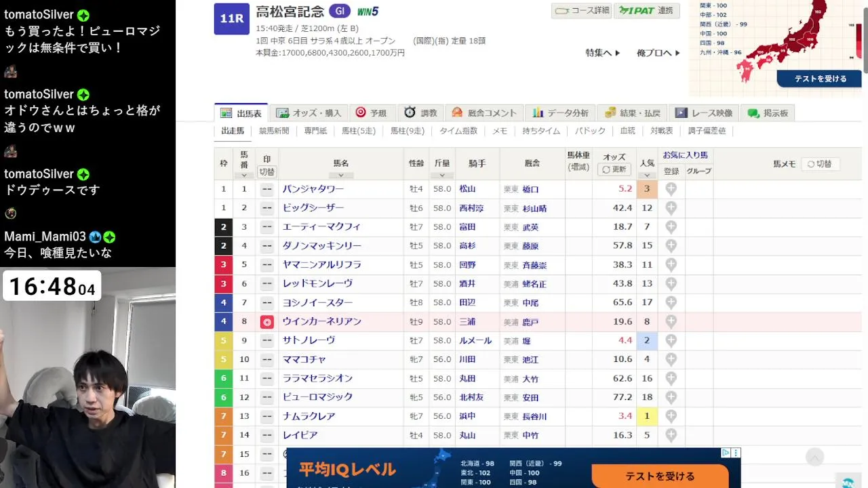868x488 pixels.
Task: Add ビッグシーザー to favorites with plus icon
Action: (x=671, y=208)
